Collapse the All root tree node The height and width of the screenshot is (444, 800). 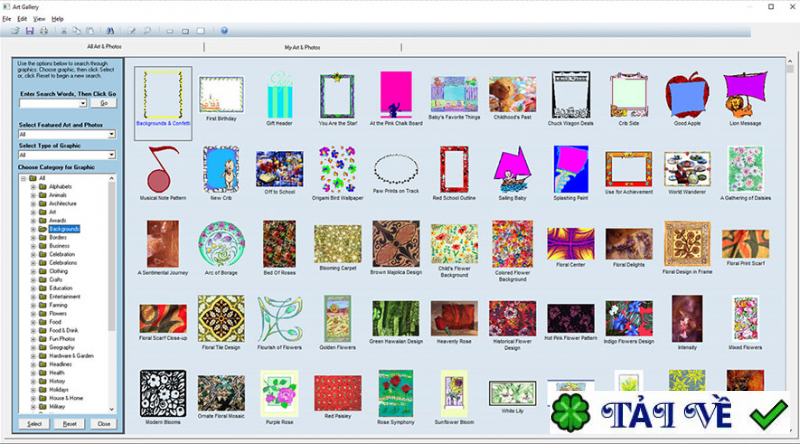pos(23,179)
